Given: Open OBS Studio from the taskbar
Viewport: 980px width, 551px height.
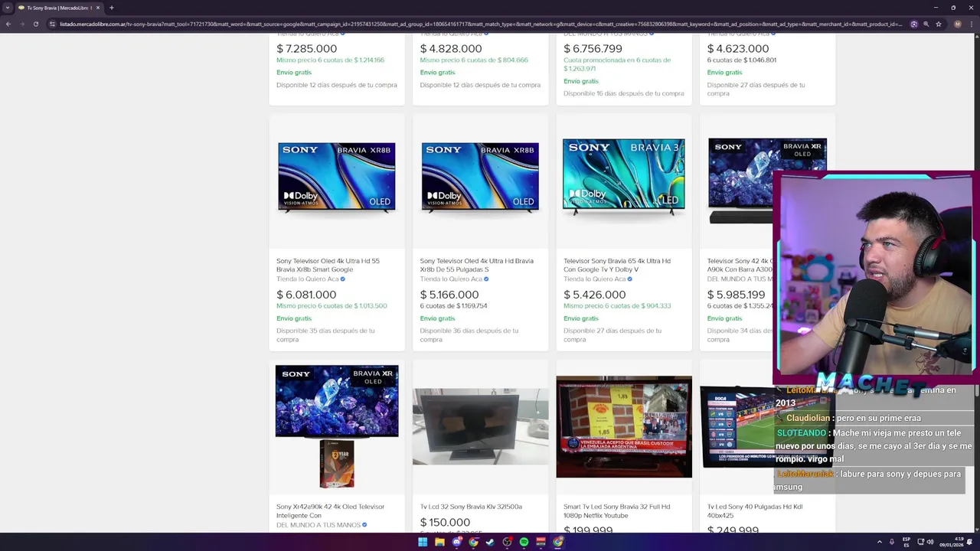Looking at the screenshot, I should click(507, 542).
